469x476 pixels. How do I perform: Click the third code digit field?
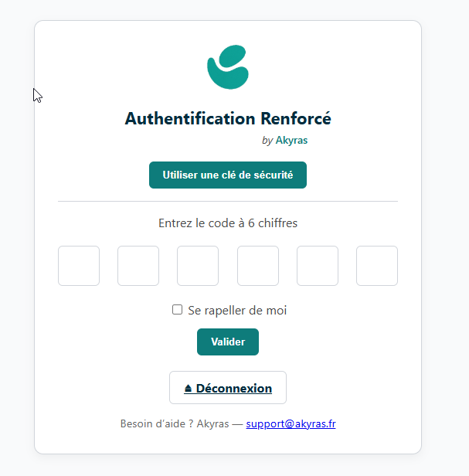198,266
